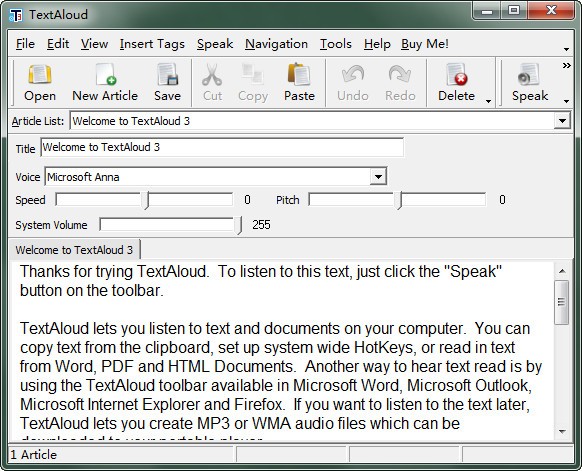Click the vertical scrollbar thumb

click(x=562, y=302)
